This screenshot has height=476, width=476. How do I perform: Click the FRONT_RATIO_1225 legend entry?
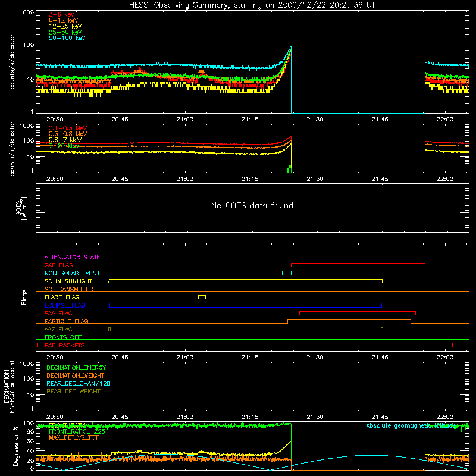(77, 431)
